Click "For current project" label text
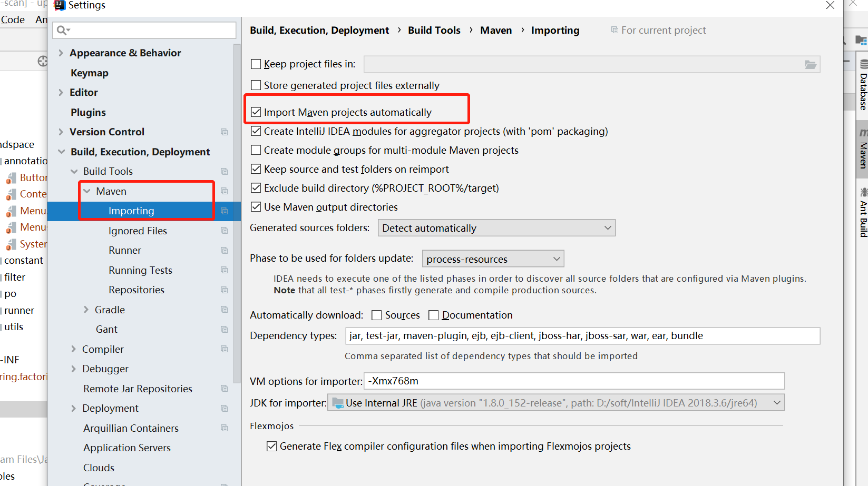Image resolution: width=868 pixels, height=486 pixels. point(664,30)
